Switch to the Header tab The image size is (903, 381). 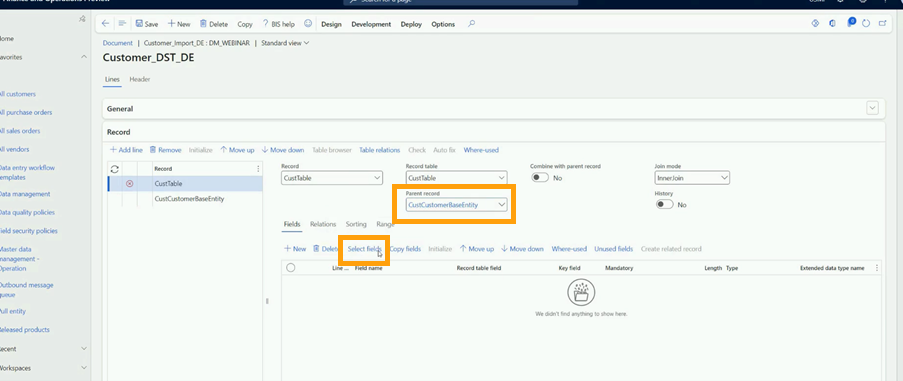tap(139, 79)
